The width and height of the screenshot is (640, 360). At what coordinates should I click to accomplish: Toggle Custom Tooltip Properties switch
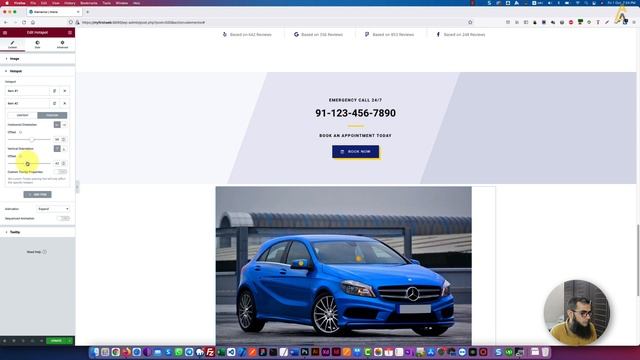61,172
